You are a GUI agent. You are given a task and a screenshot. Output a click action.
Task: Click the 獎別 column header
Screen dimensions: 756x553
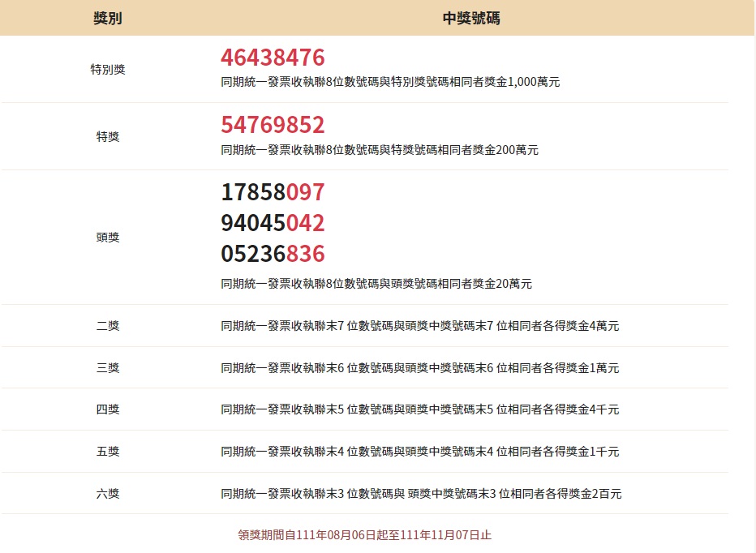click(108, 18)
